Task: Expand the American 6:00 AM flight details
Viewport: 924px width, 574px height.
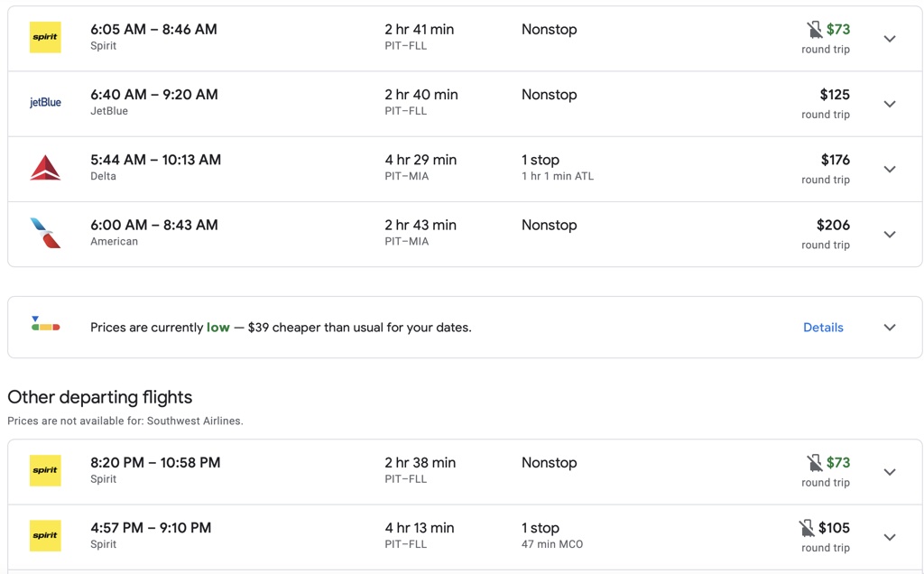Action: (890, 234)
